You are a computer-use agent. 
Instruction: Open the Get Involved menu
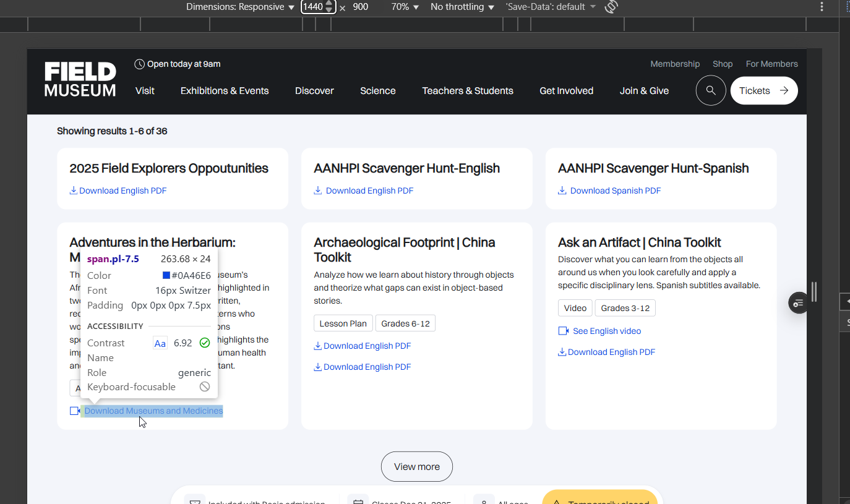click(x=567, y=91)
